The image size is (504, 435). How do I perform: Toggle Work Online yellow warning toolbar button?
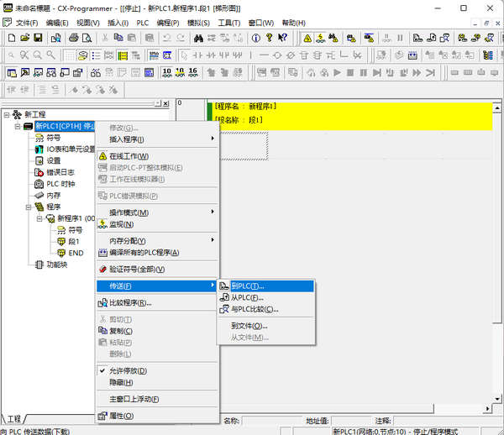[307, 39]
